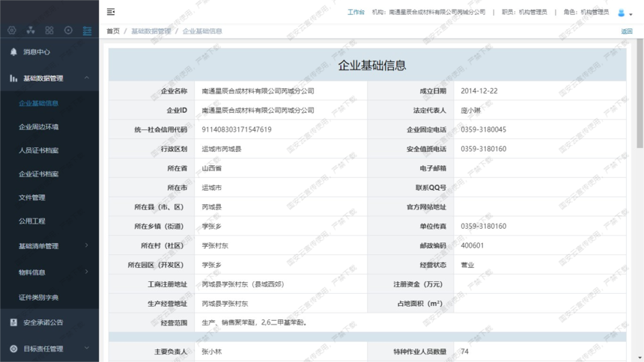Image resolution: width=644 pixels, height=362 pixels.
Task: Click the gear settings icon in the sidebar top
Action: [12, 31]
